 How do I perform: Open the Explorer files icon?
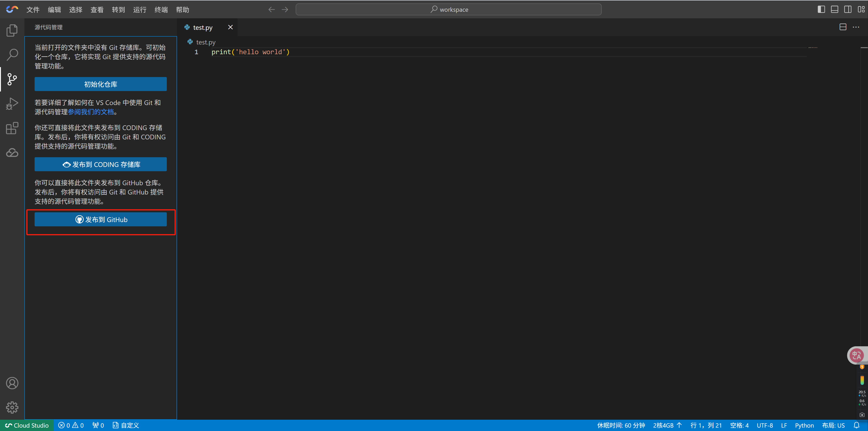(12, 30)
